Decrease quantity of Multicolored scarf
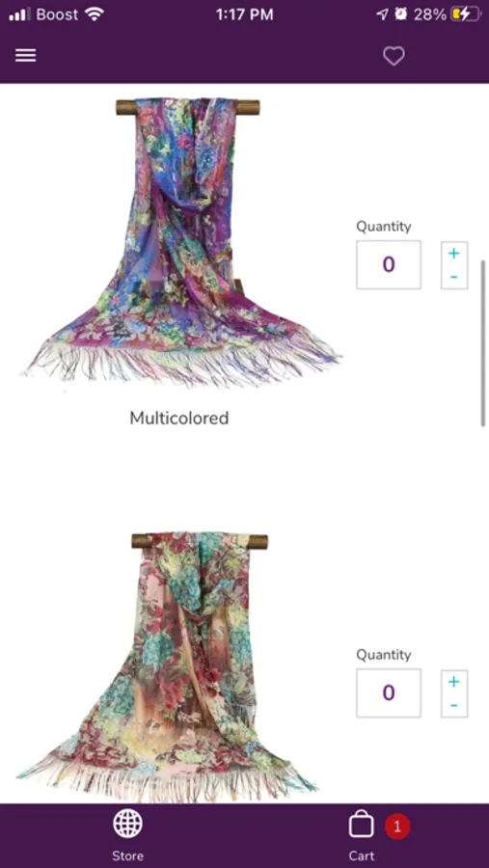 [x=454, y=277]
